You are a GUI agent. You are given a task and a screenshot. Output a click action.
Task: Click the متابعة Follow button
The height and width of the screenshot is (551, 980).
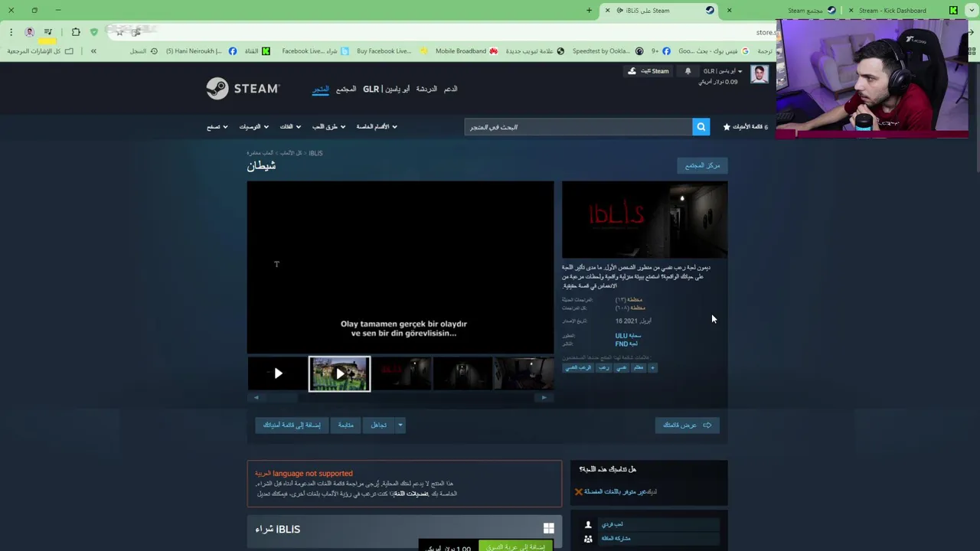[346, 425]
